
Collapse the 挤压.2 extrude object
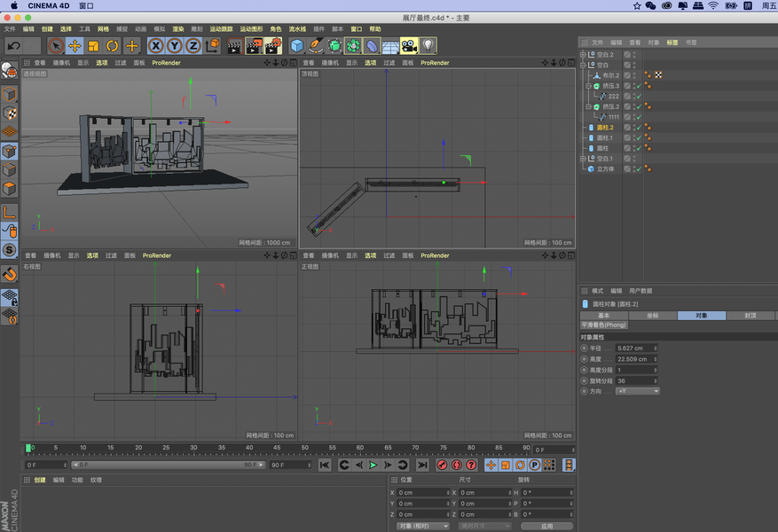(x=589, y=106)
